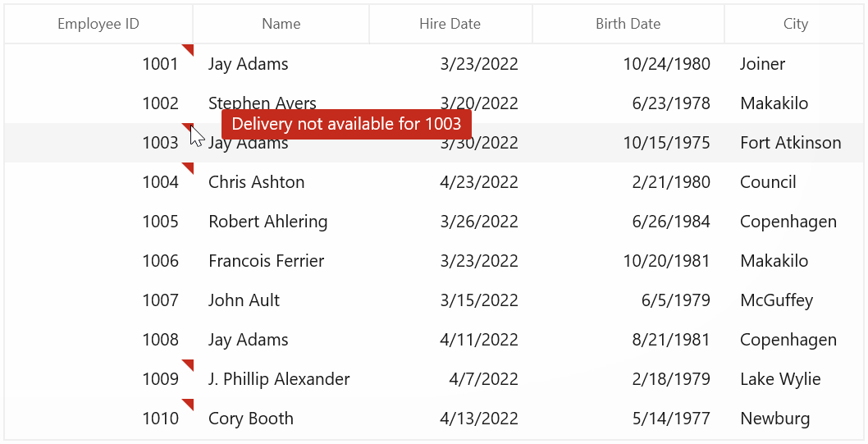Viewport: 868px width, 444px height.
Task: Click name John Ault
Action: (x=244, y=300)
